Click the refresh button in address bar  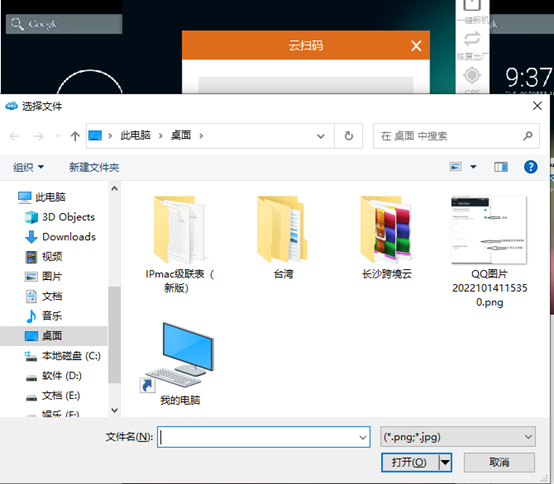pos(349,136)
